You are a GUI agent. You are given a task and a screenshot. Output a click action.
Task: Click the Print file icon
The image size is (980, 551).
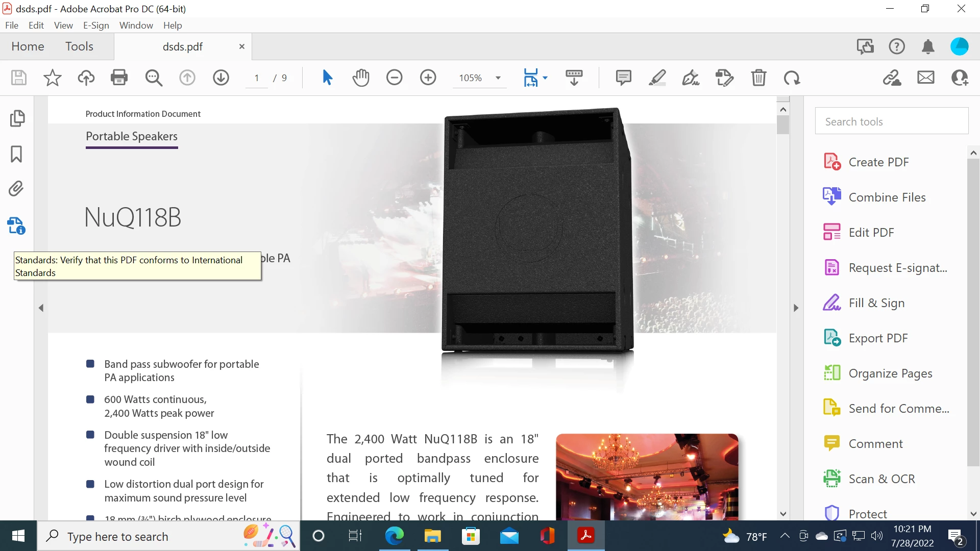click(x=119, y=78)
